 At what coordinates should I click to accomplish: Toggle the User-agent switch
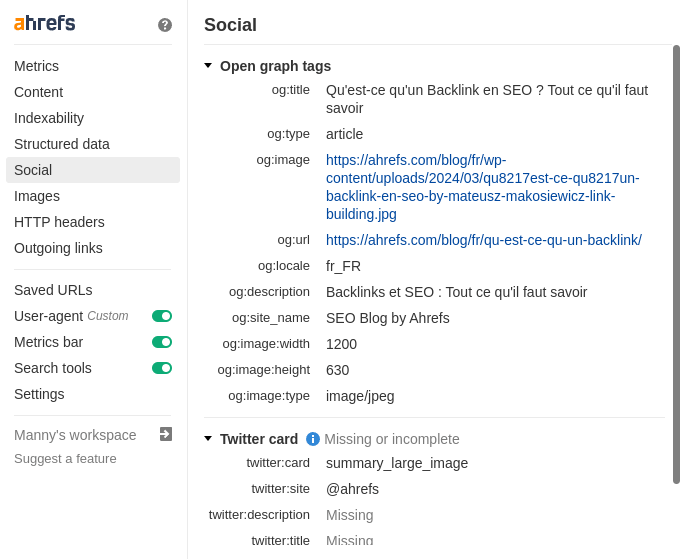tap(162, 316)
